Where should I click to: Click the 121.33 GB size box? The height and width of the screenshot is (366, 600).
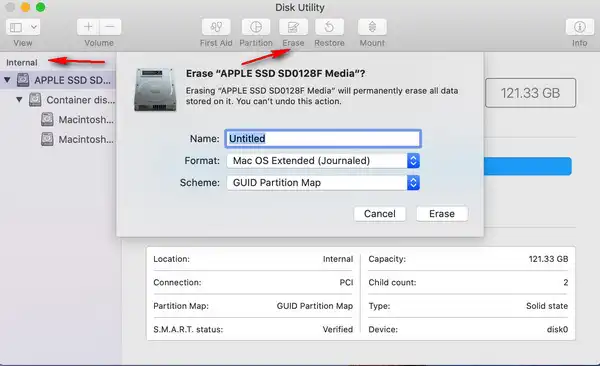point(530,93)
